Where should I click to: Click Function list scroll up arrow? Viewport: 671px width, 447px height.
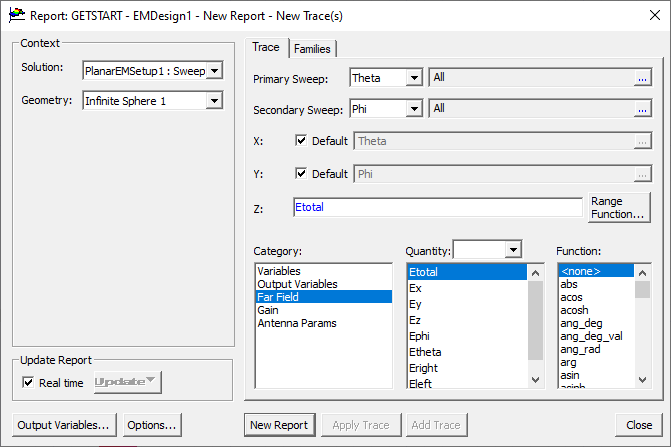tap(642, 272)
